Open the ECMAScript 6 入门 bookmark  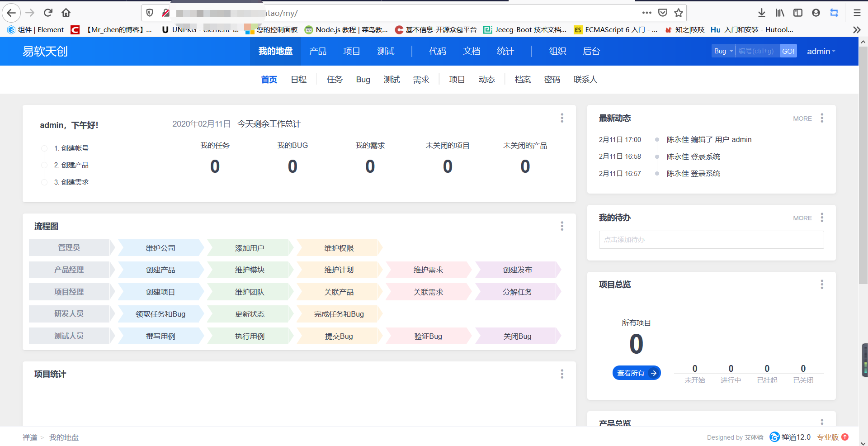(615, 30)
